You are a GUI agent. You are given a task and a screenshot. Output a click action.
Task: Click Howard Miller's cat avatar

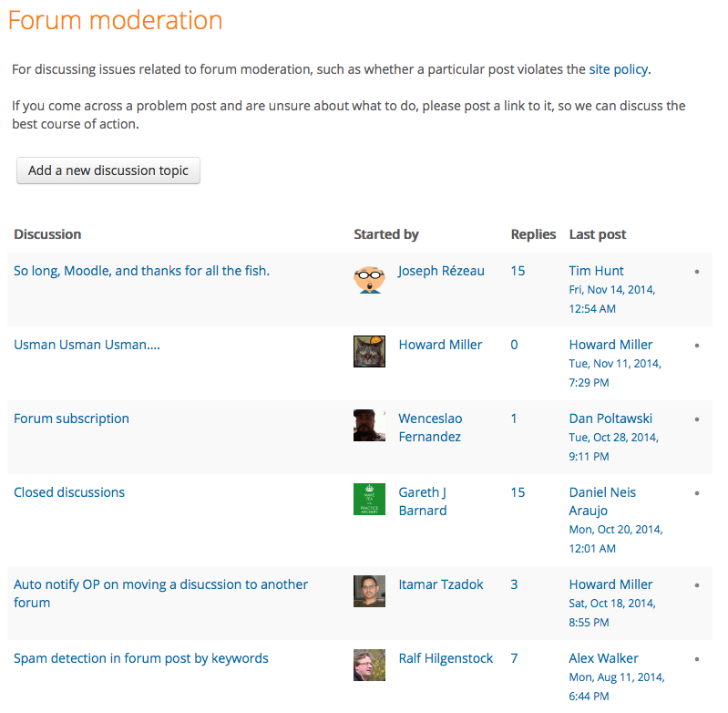point(369,352)
